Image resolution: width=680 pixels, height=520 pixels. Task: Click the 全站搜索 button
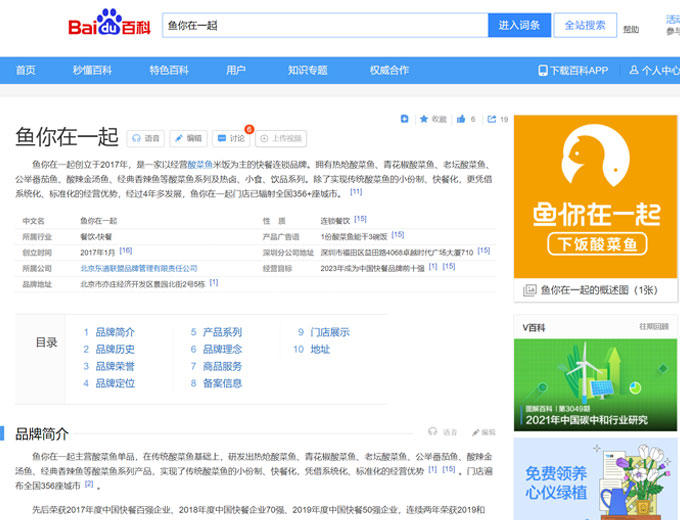click(585, 25)
